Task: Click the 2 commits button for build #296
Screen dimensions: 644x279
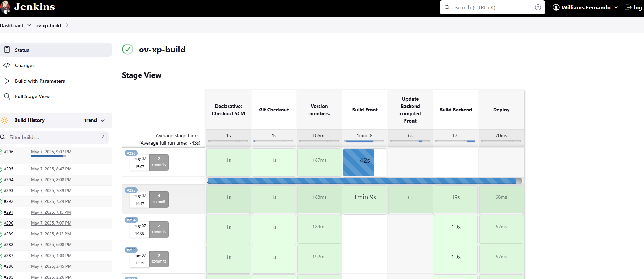Action: click(159, 162)
